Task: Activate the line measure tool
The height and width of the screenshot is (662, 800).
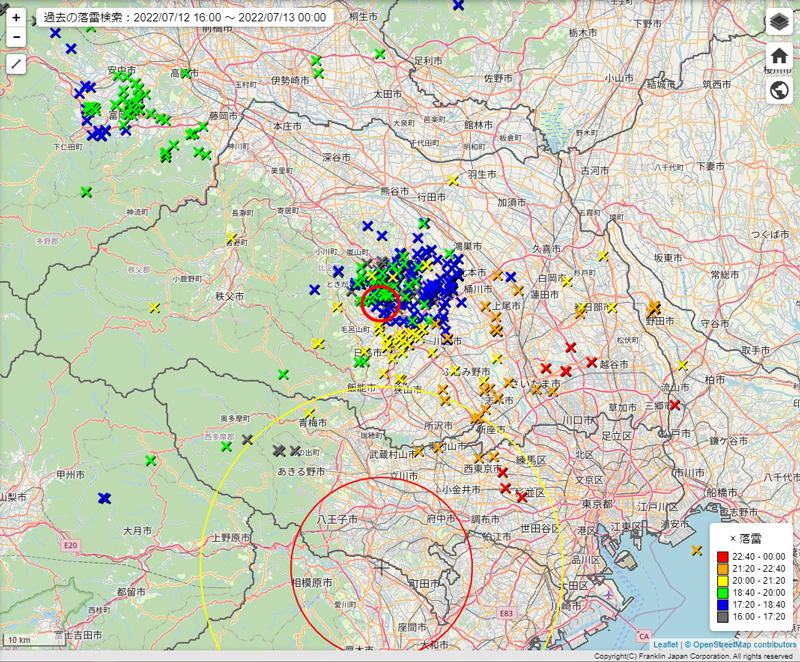Action: 17,64
